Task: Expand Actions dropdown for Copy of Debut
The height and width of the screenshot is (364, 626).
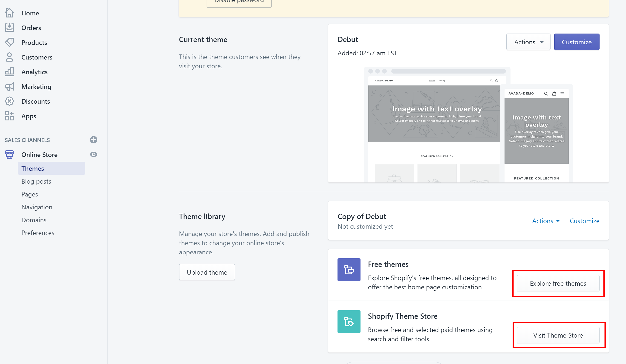Action: coord(545,221)
